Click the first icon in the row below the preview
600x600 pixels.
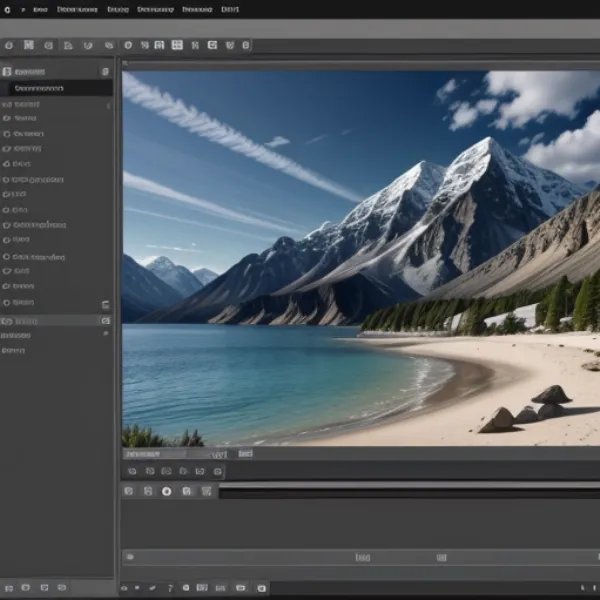point(131,471)
